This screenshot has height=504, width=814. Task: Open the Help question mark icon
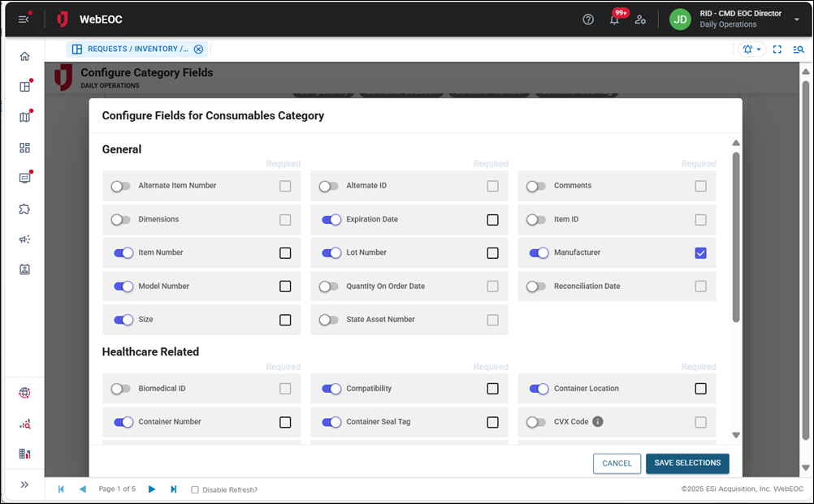(x=588, y=19)
